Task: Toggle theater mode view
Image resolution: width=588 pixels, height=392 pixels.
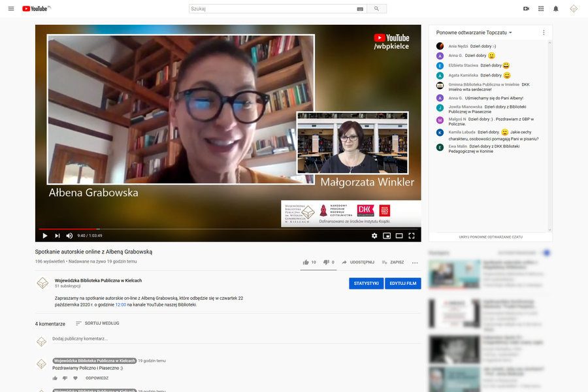Action: (x=399, y=236)
